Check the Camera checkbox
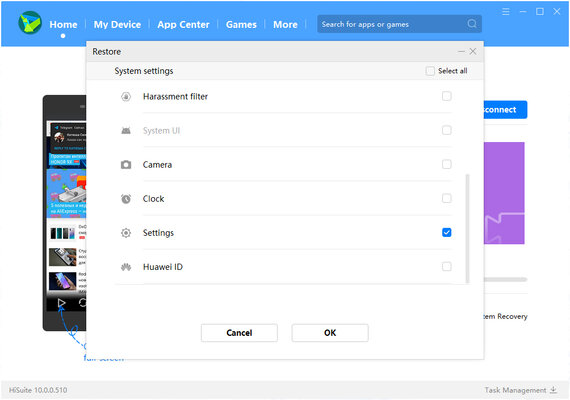The image size is (570, 400). 446,164
